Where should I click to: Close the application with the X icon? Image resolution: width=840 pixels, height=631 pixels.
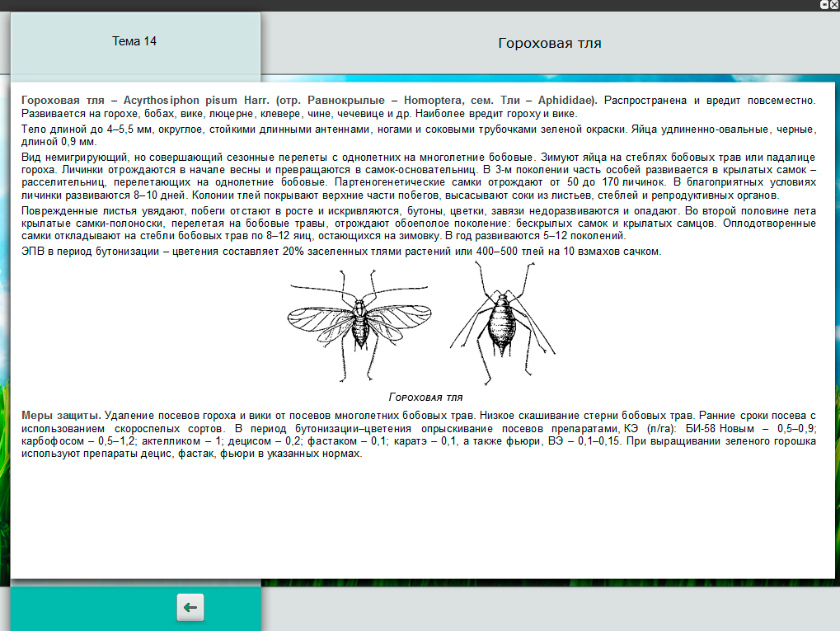click(x=834, y=5)
